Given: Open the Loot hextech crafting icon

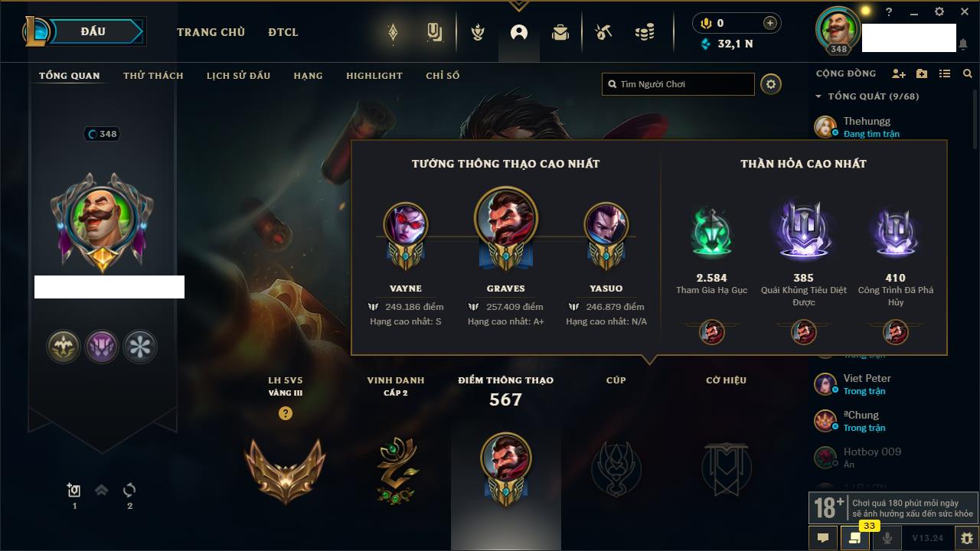Looking at the screenshot, I should (x=603, y=32).
